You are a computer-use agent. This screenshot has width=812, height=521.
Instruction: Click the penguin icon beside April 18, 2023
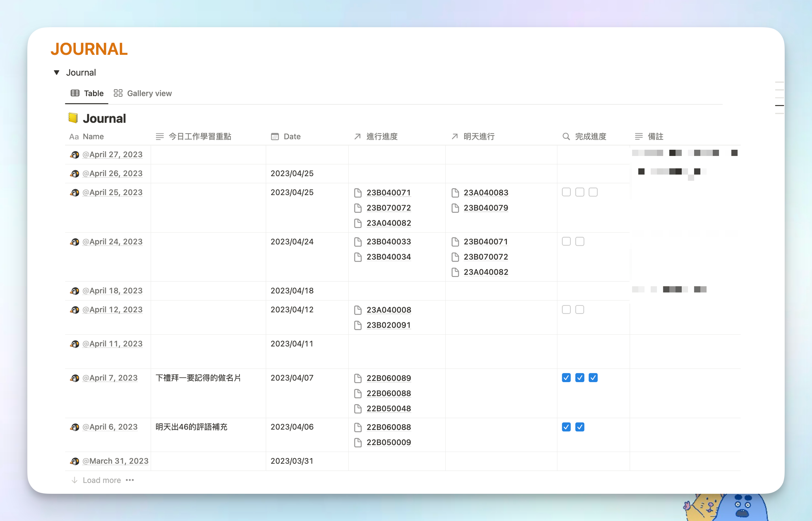pos(75,291)
